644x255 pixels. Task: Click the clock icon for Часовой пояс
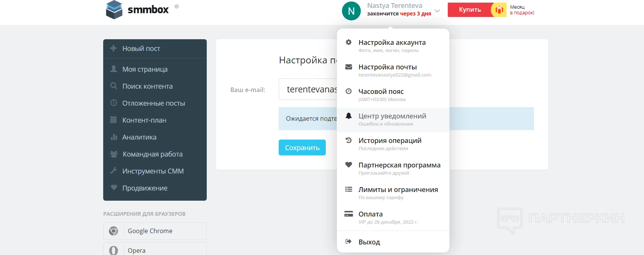[x=349, y=91]
